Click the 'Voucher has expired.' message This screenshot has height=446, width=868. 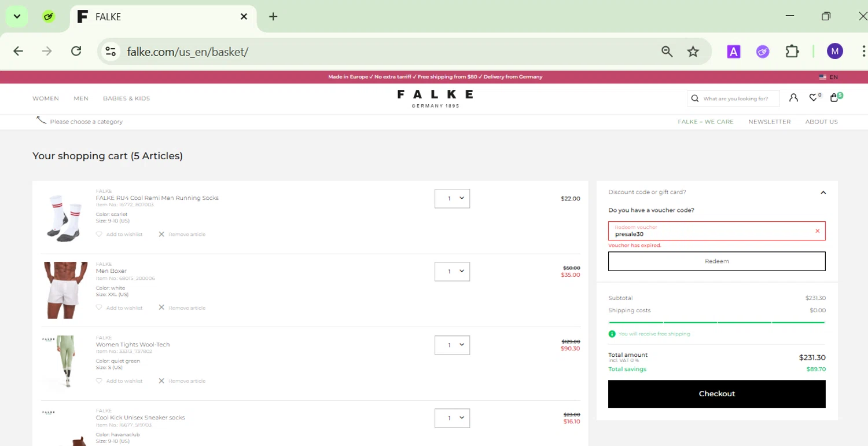[x=634, y=246]
